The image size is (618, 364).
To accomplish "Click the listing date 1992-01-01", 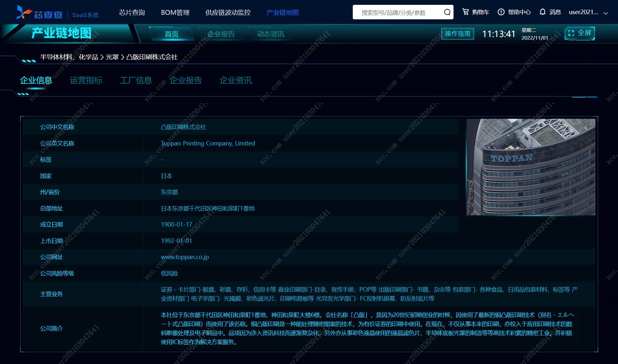I will [176, 241].
